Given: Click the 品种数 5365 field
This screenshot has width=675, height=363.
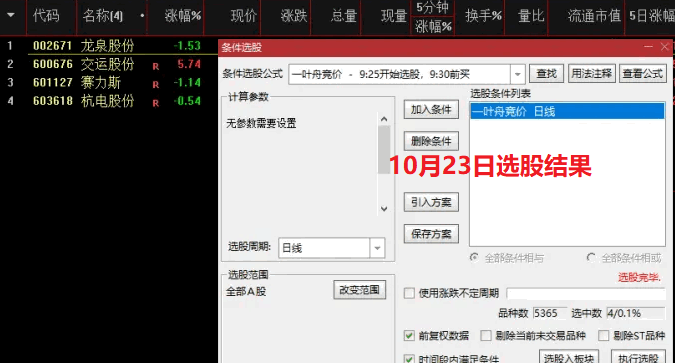Looking at the screenshot, I should coord(550,313).
